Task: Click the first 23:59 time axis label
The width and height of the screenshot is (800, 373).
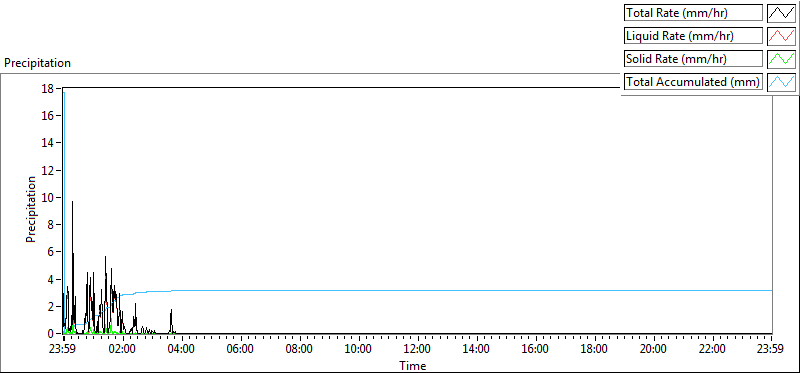Action: click(x=63, y=350)
